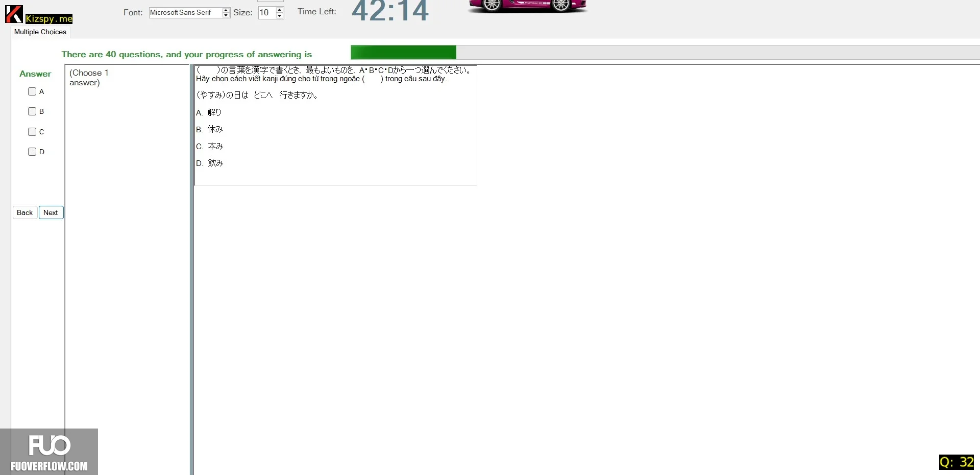Click the 'Font:' label
This screenshot has height=475, width=980.
(133, 12)
